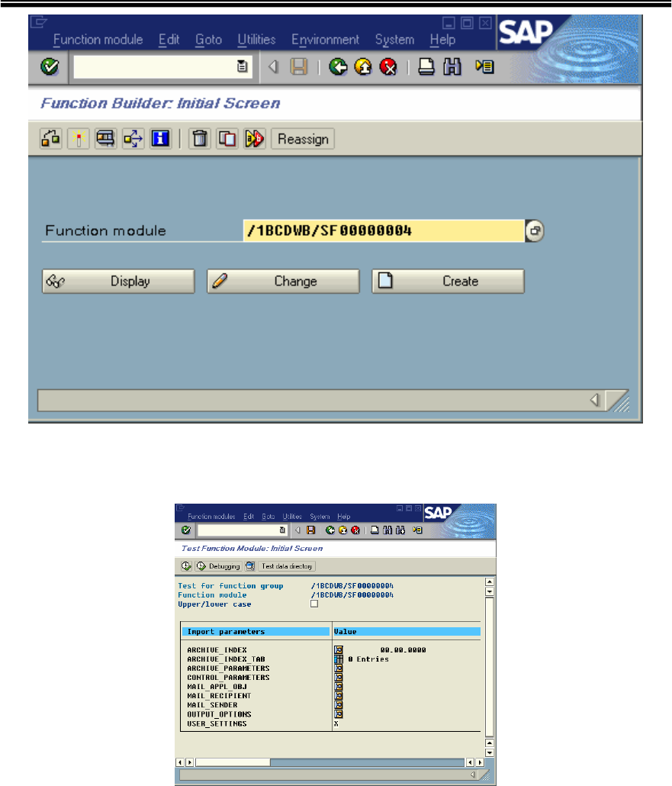Click vertical scrollbar up arrow in test window
Viewport: 672px width, 786px height.
point(490,582)
